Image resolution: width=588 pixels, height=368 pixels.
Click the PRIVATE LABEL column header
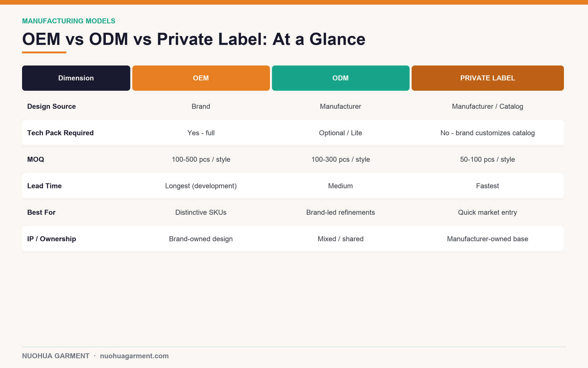click(488, 78)
